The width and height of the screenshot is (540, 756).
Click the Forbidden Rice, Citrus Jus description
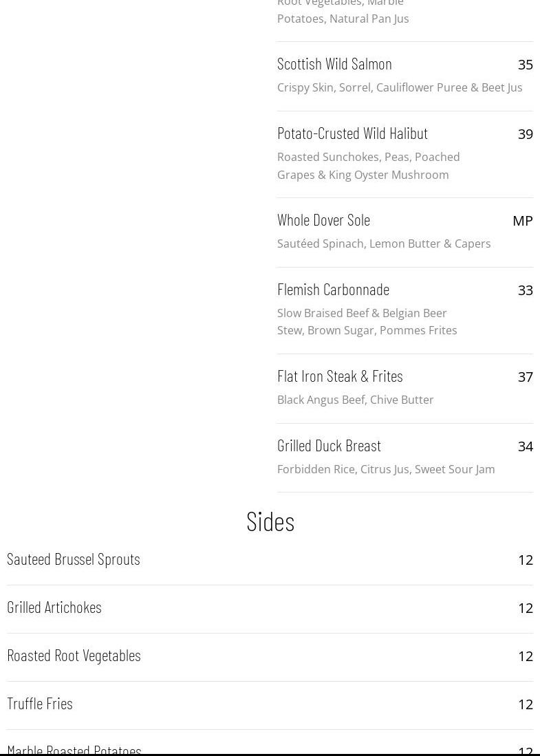click(385, 469)
